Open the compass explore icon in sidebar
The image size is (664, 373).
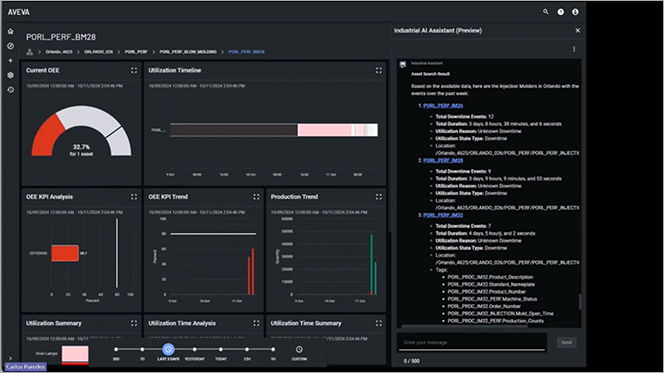(x=11, y=46)
